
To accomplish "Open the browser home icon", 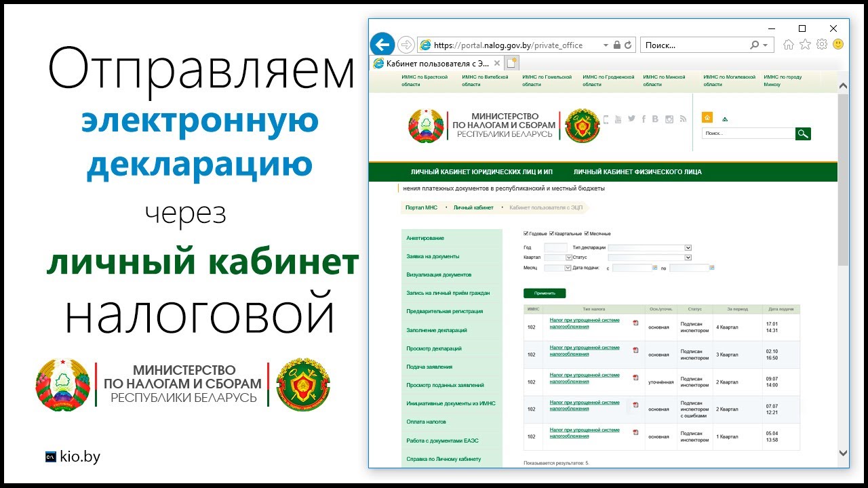I will pos(788,45).
